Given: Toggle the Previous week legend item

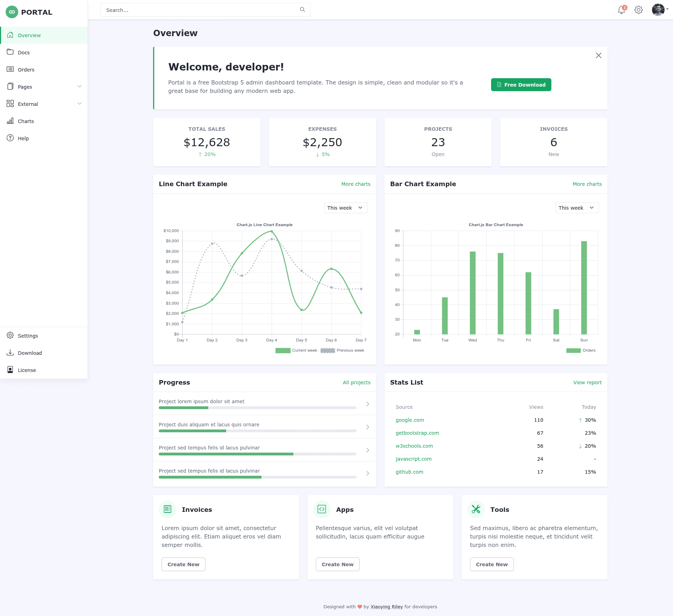Looking at the screenshot, I should point(342,350).
